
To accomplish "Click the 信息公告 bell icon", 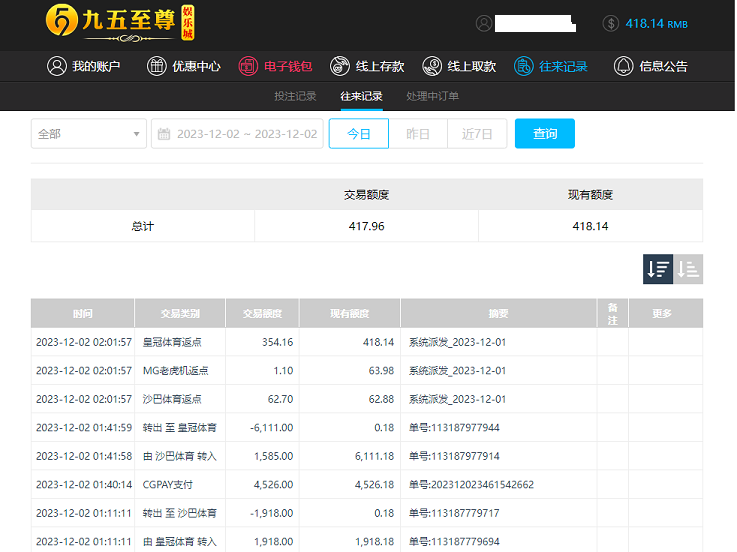I will click(x=623, y=66).
